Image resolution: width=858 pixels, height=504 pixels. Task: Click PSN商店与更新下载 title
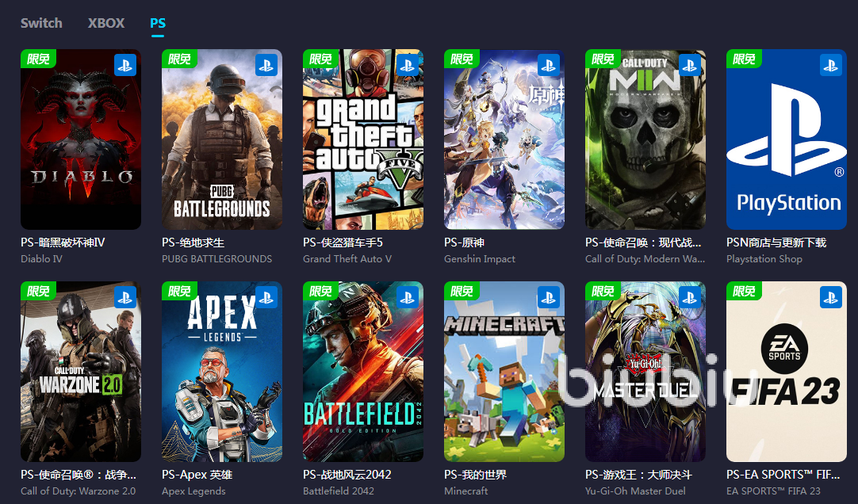pyautogui.click(x=776, y=242)
